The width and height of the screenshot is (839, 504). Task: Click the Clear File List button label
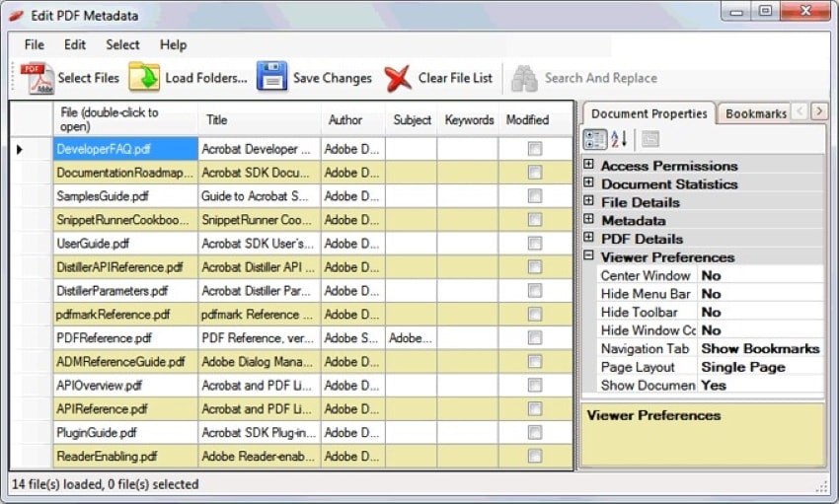pos(455,78)
